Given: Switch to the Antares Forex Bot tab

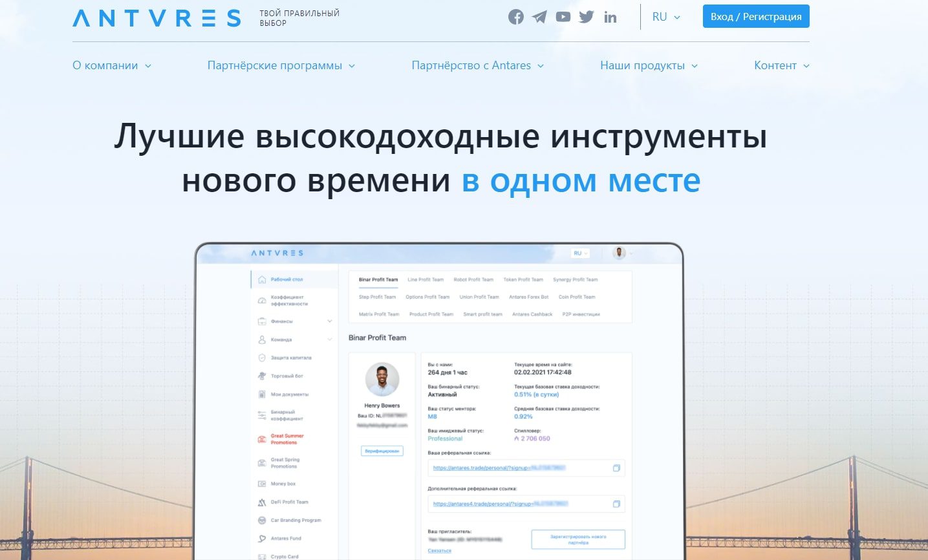Looking at the screenshot, I should (x=529, y=297).
